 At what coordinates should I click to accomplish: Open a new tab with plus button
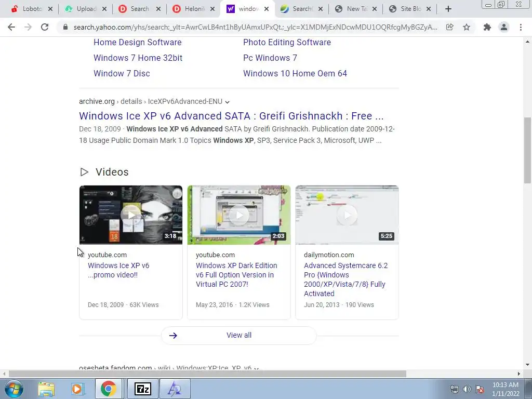(x=448, y=9)
